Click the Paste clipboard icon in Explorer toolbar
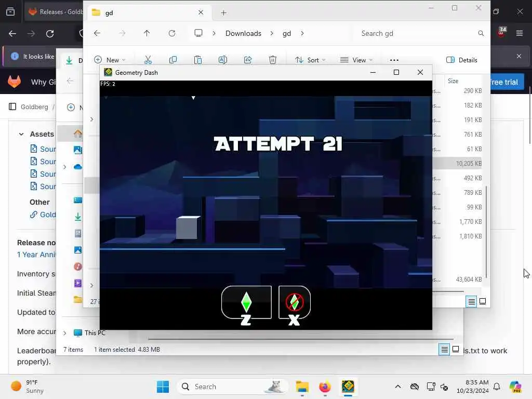Screen dimensions: 532x399 pyautogui.click(x=198, y=60)
